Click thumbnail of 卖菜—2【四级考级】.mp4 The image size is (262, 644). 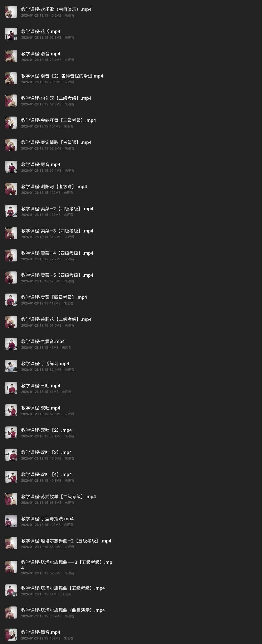pos(11,211)
